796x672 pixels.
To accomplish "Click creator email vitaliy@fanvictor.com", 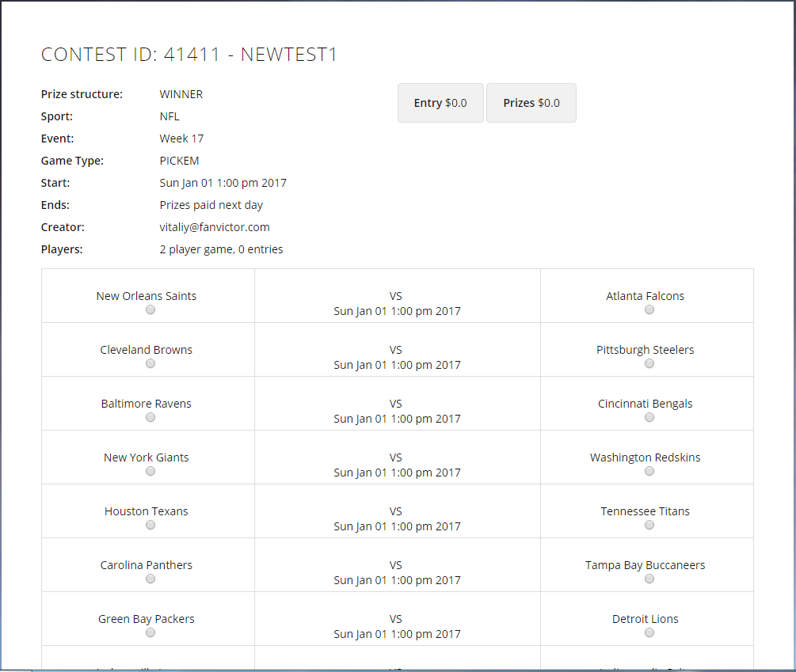I will pyautogui.click(x=215, y=227).
